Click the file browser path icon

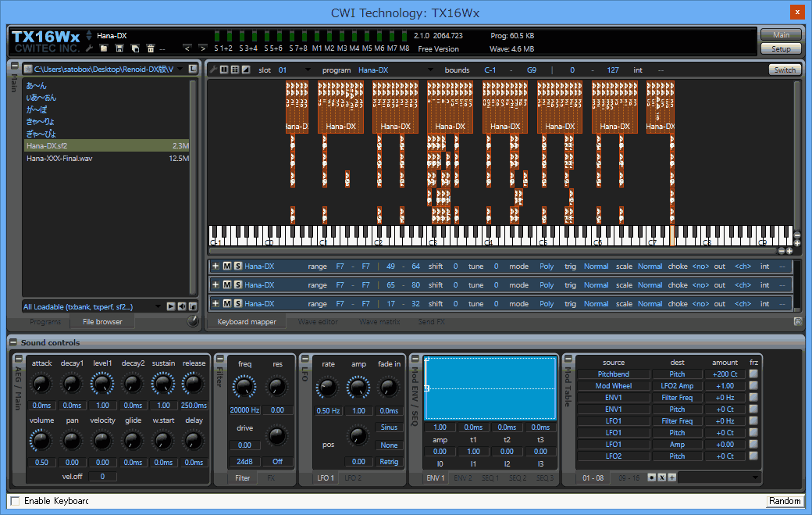point(28,69)
